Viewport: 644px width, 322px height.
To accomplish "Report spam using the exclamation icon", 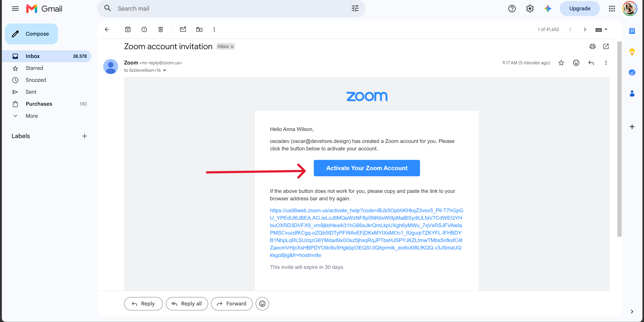I will click(144, 29).
